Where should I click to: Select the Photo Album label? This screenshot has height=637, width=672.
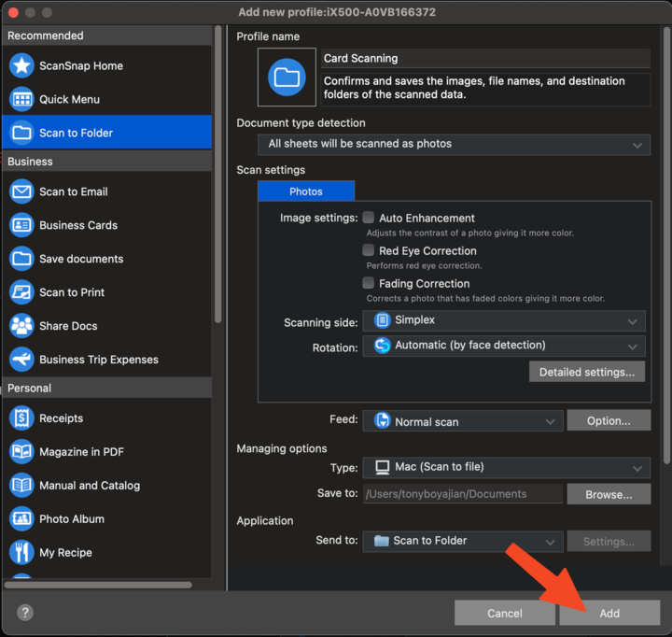(72, 518)
